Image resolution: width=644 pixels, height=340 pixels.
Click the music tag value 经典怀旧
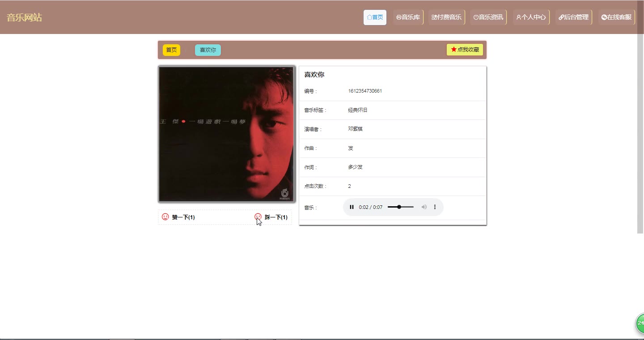pyautogui.click(x=358, y=110)
